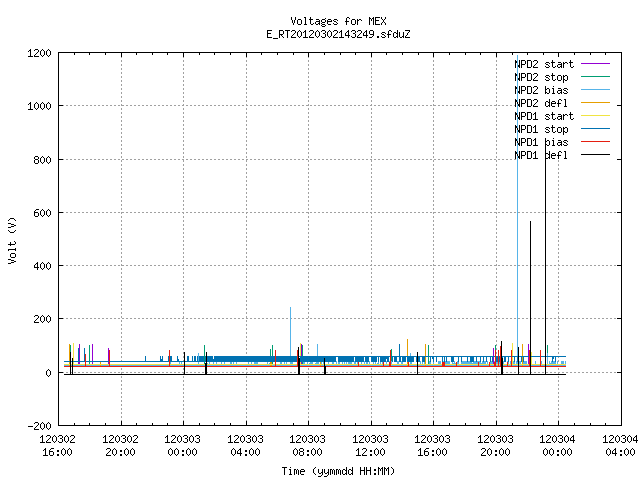The image size is (640, 480).
Task: Click the "NPD2 stop" legend label
Action: point(541,77)
